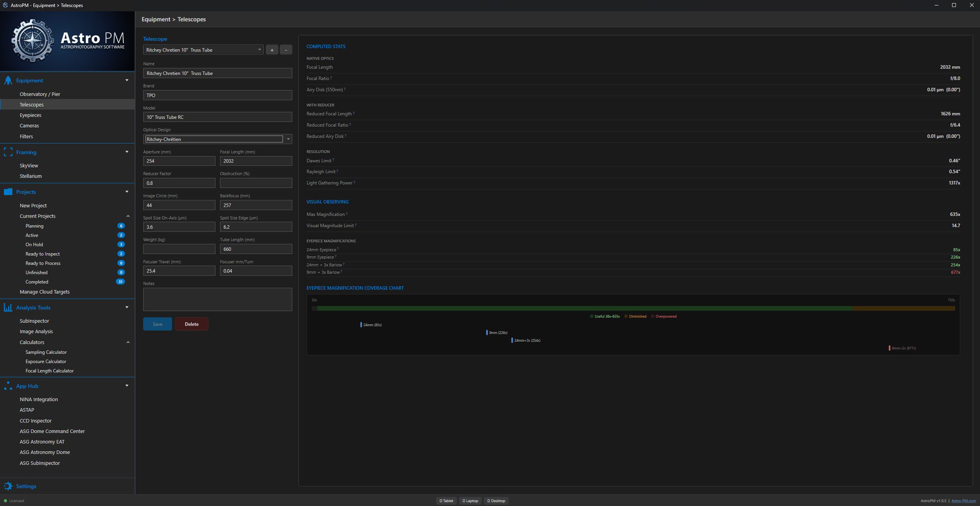980x506 pixels.
Task: Open the Sampling Calculator tool
Action: (x=46, y=352)
